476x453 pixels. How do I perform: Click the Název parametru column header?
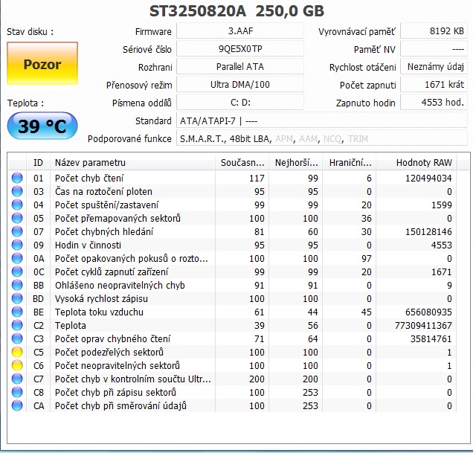pyautogui.click(x=132, y=163)
